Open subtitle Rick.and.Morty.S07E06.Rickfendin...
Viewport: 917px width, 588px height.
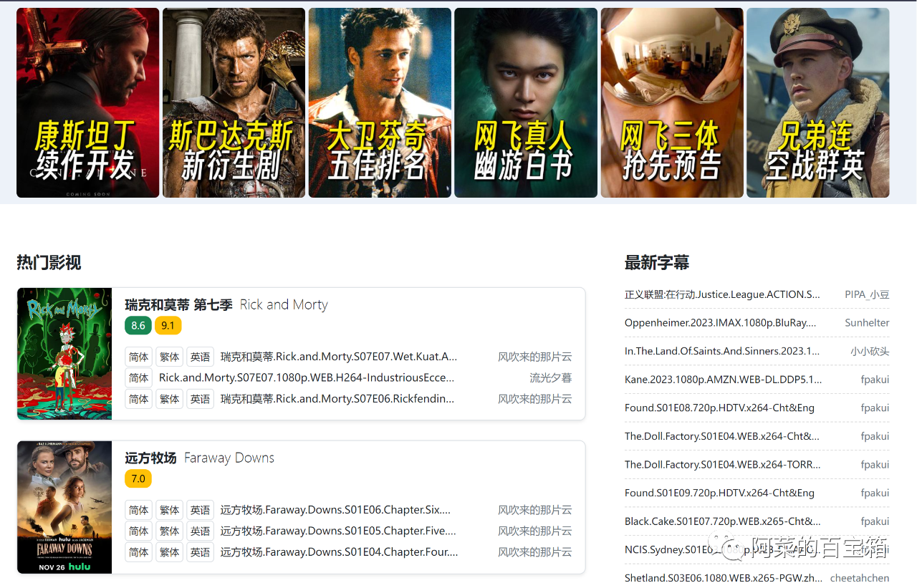click(337, 399)
